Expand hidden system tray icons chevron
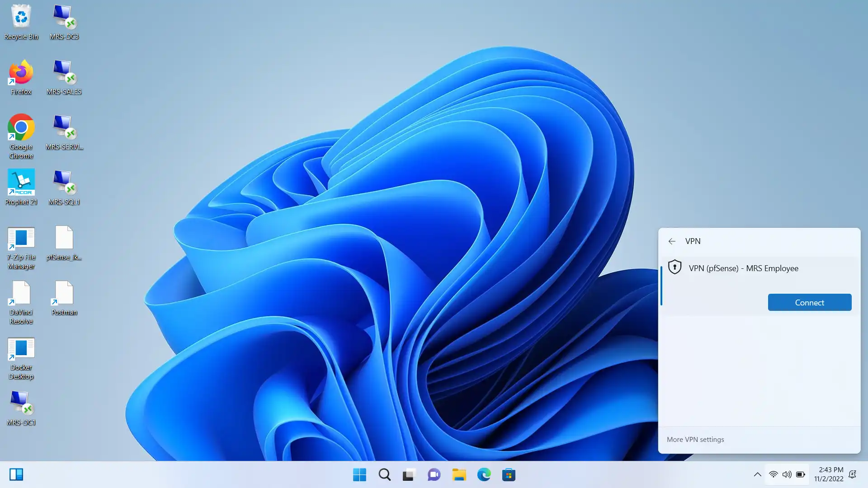The image size is (868, 488). coord(757,474)
